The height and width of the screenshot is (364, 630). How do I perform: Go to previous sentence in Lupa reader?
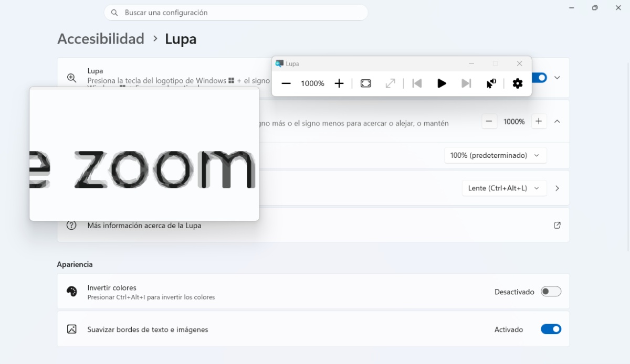tap(417, 83)
